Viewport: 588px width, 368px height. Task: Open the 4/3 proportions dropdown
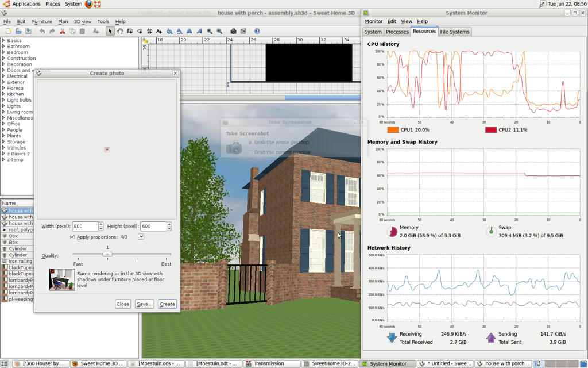pyautogui.click(x=141, y=236)
